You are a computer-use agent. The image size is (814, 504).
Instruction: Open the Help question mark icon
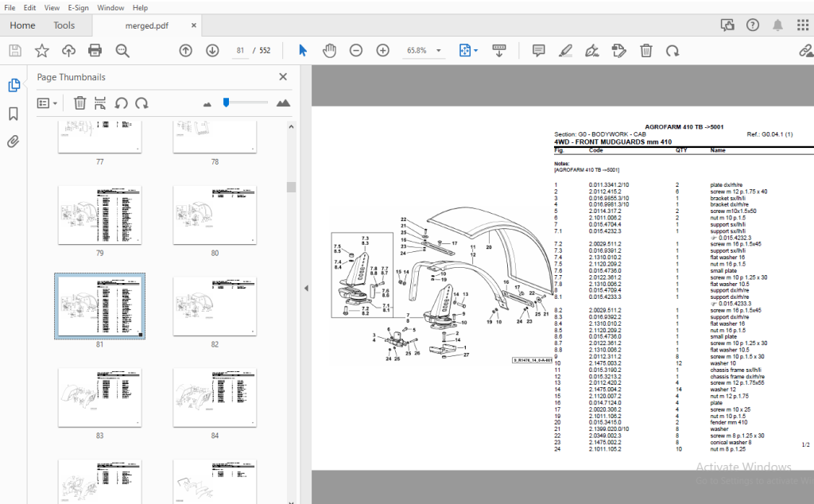pos(752,25)
